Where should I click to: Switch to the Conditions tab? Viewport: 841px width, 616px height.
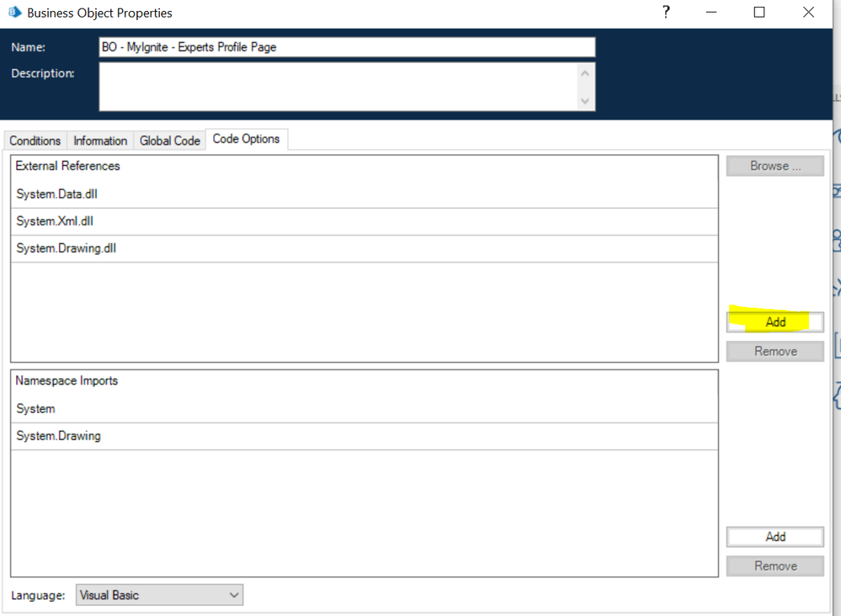pos(35,141)
